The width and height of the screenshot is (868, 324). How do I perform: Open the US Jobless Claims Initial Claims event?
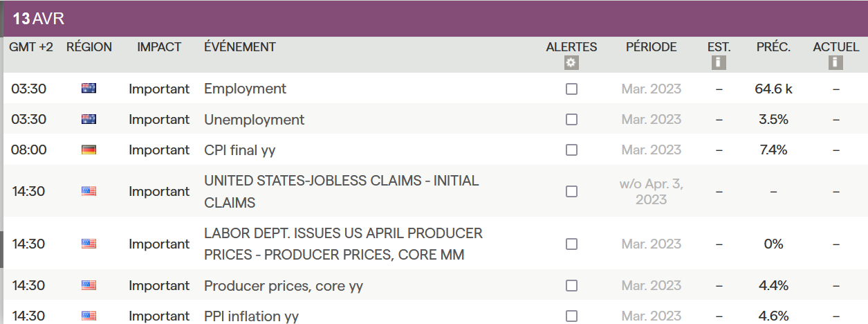[341, 191]
